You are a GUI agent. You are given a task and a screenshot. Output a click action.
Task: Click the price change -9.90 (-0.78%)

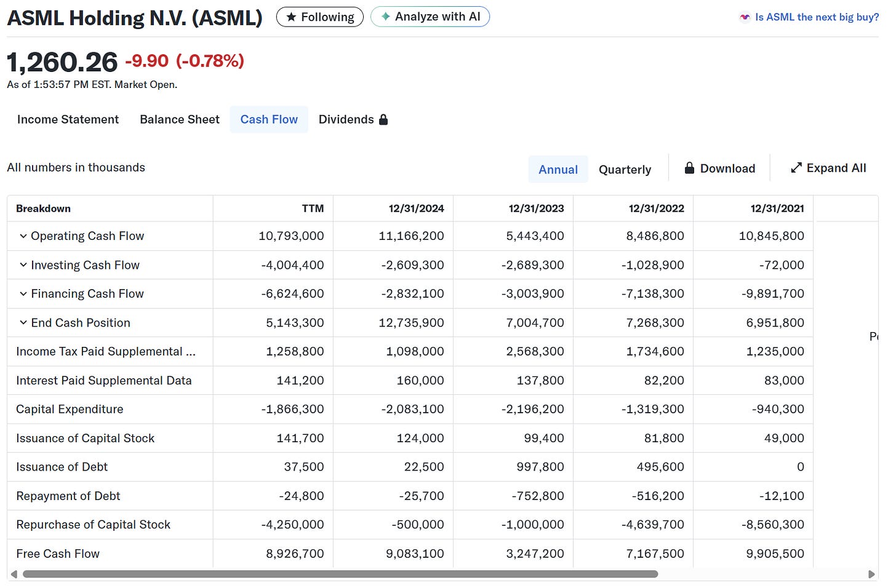(185, 61)
